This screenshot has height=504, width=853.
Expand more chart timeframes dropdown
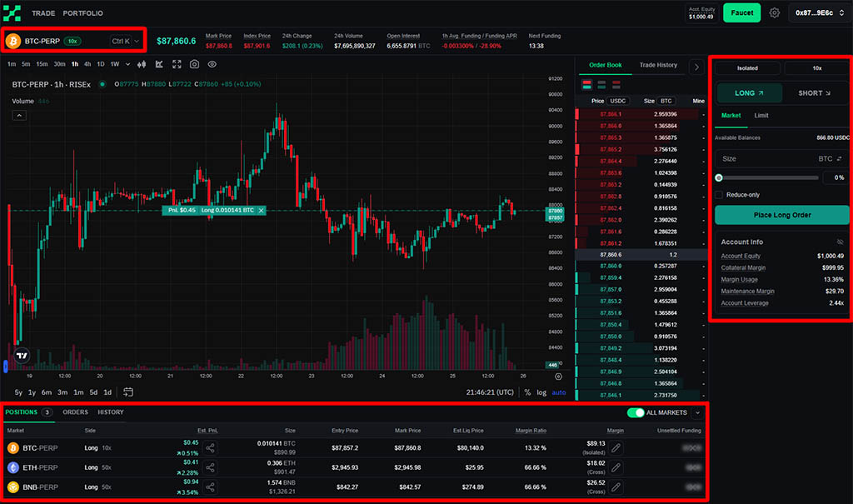click(x=127, y=64)
